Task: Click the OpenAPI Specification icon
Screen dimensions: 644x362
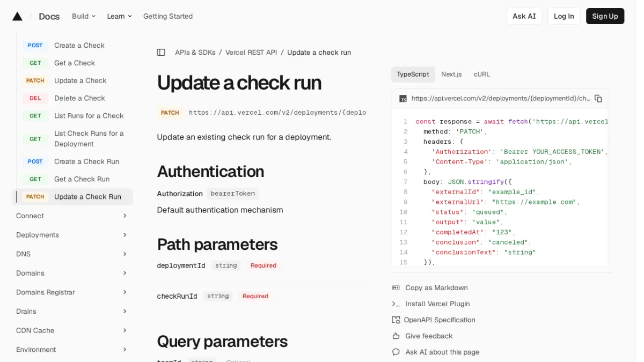Action: pyautogui.click(x=396, y=320)
